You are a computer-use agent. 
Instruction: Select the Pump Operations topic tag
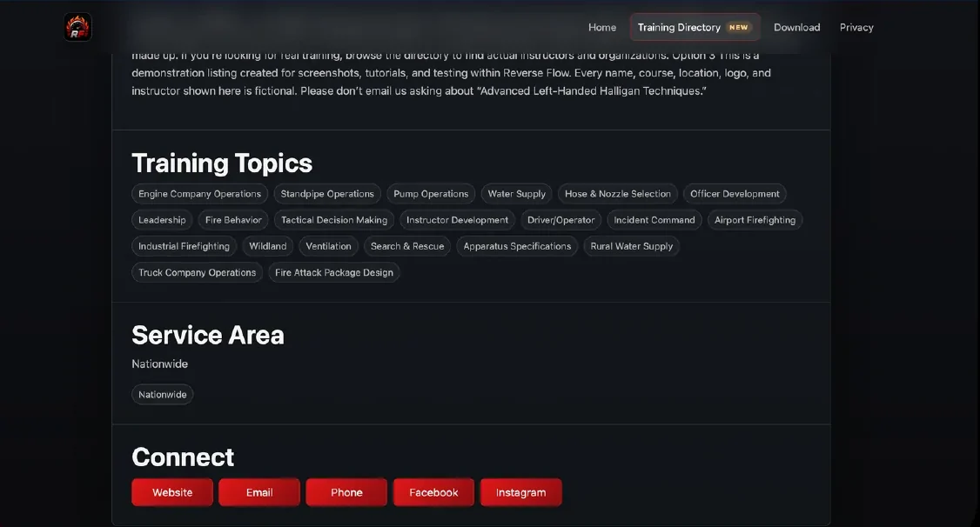click(x=431, y=194)
